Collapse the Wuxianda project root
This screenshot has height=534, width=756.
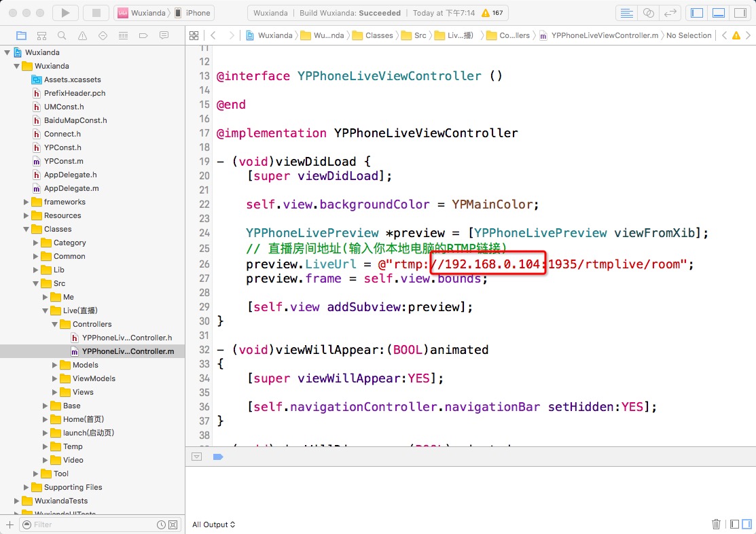point(7,52)
